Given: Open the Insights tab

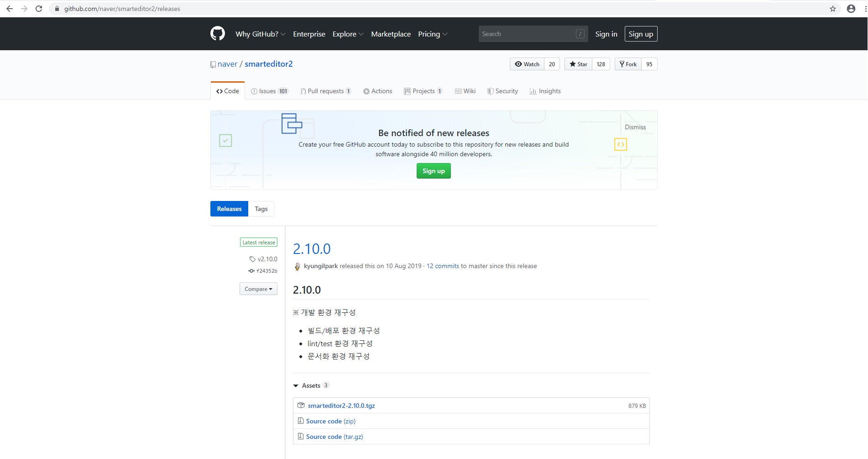Looking at the screenshot, I should click(x=545, y=91).
